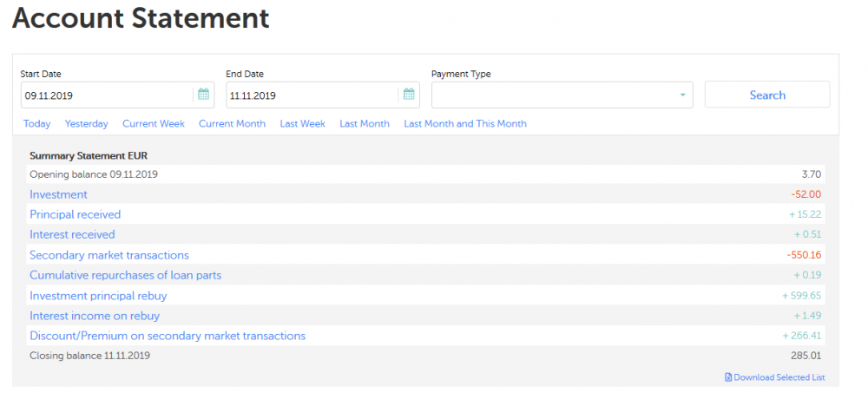
Task: Choose the Current Month date range
Action: coord(232,123)
